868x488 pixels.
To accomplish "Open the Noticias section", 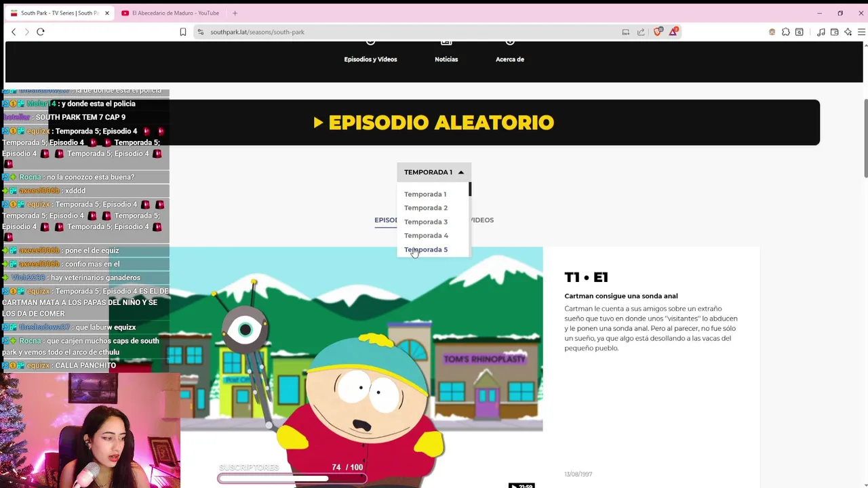I will point(446,51).
